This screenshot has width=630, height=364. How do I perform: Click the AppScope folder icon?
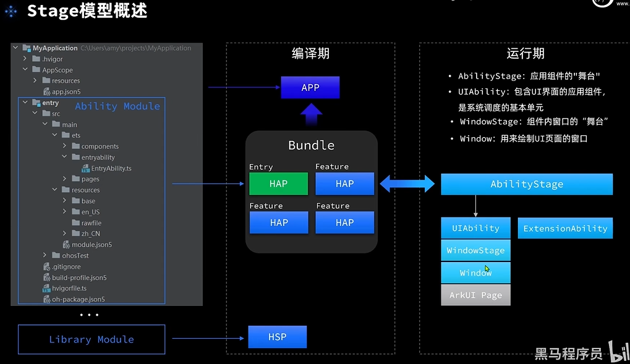point(36,69)
